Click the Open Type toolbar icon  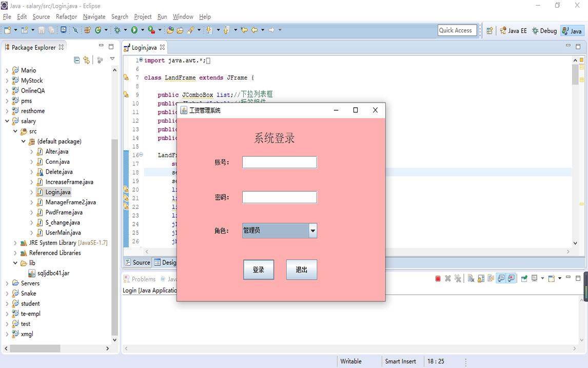coord(170,30)
